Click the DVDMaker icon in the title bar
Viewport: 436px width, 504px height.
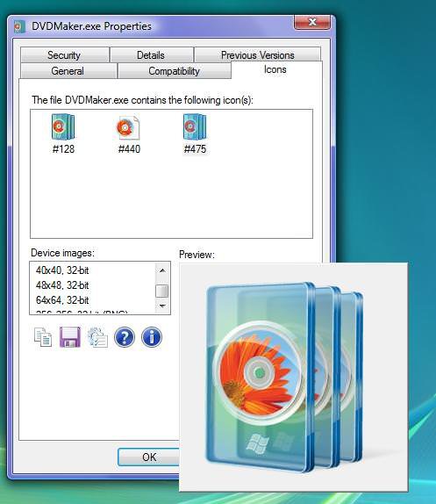19,26
